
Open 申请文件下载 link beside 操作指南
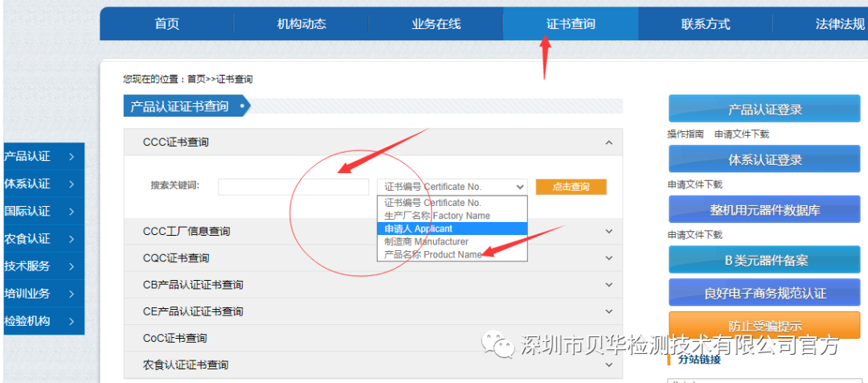(x=741, y=134)
